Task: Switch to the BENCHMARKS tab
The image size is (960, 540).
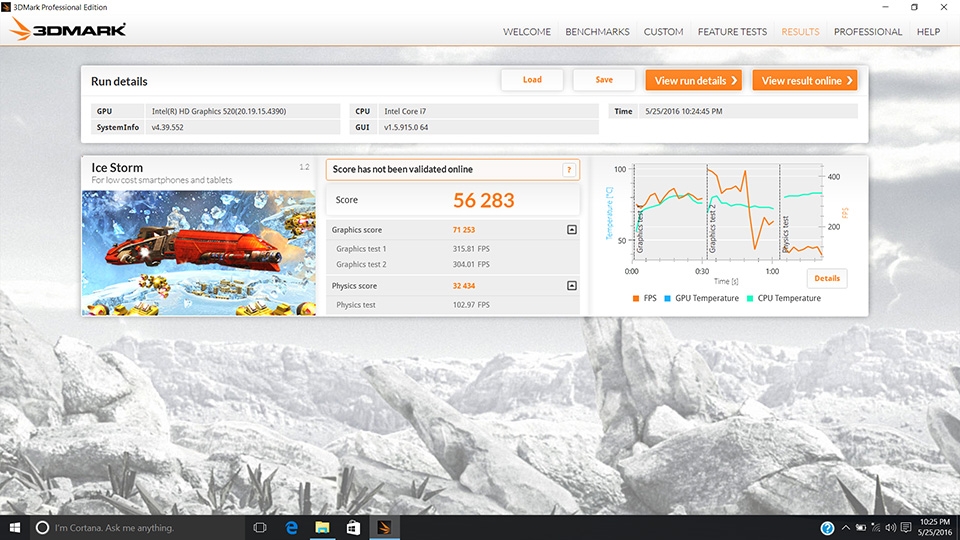Action: [x=597, y=32]
